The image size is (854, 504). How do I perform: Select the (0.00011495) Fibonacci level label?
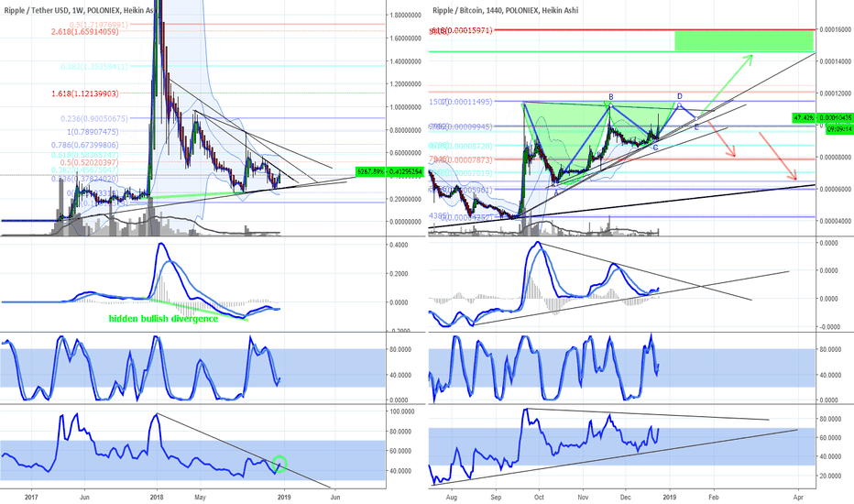(x=461, y=102)
